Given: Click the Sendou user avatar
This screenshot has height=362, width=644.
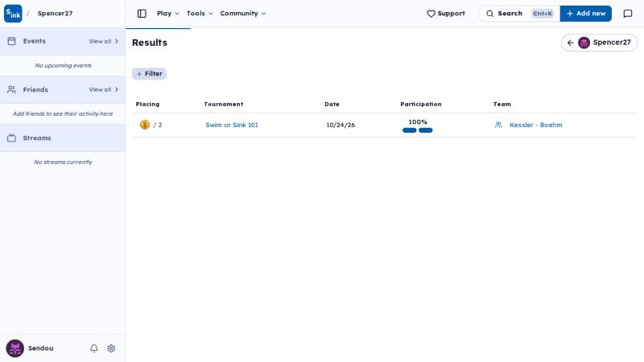Looking at the screenshot, I should pos(14,348).
